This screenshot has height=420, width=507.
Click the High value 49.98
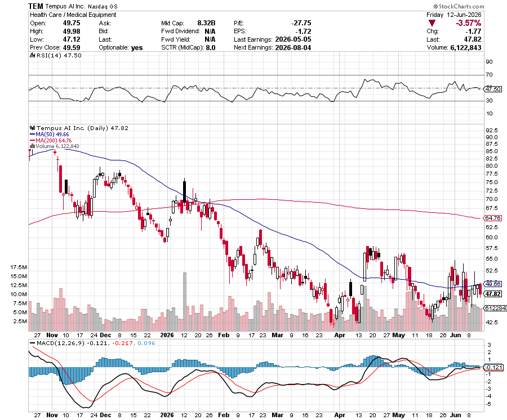point(72,32)
